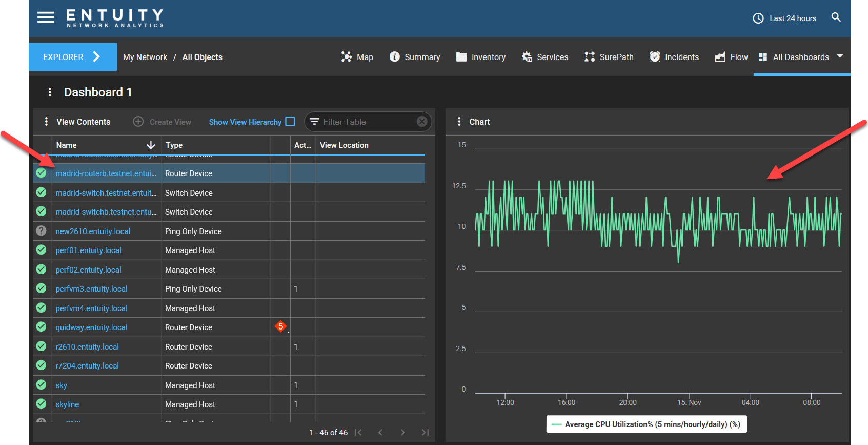This screenshot has width=868, height=445.
Task: Open the SurePath tab
Action: (x=609, y=57)
